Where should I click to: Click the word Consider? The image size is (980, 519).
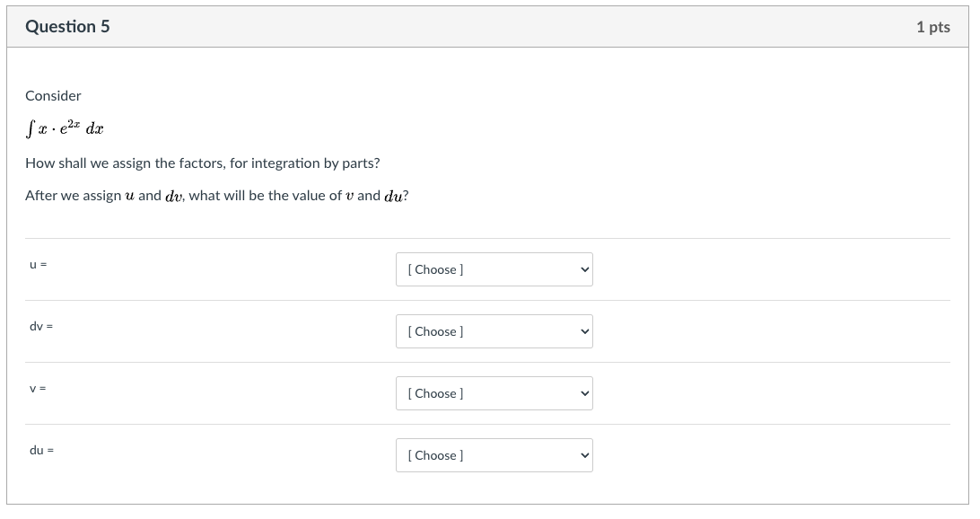(53, 95)
